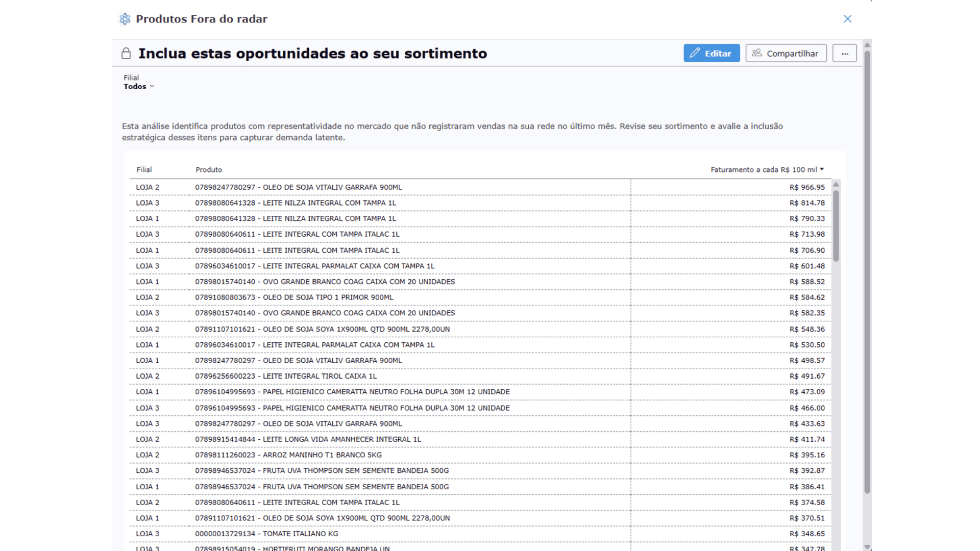Click the R$ 966.95 value cell
The image size is (980, 551).
[x=806, y=187]
